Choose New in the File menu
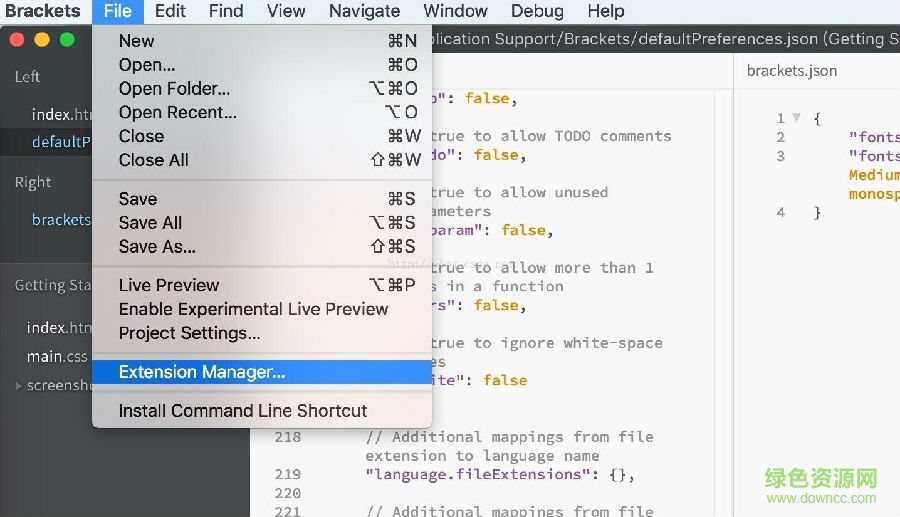This screenshot has width=900, height=517. 137,41
